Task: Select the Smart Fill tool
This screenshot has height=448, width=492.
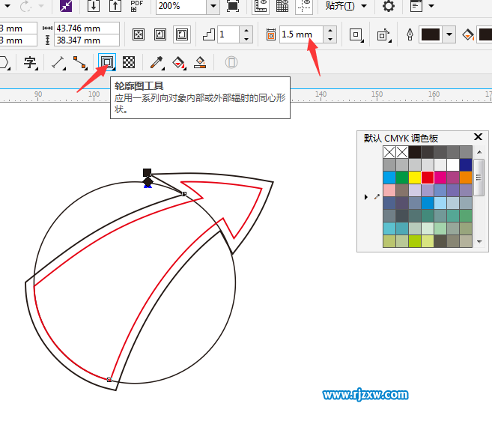Action: tap(200, 62)
